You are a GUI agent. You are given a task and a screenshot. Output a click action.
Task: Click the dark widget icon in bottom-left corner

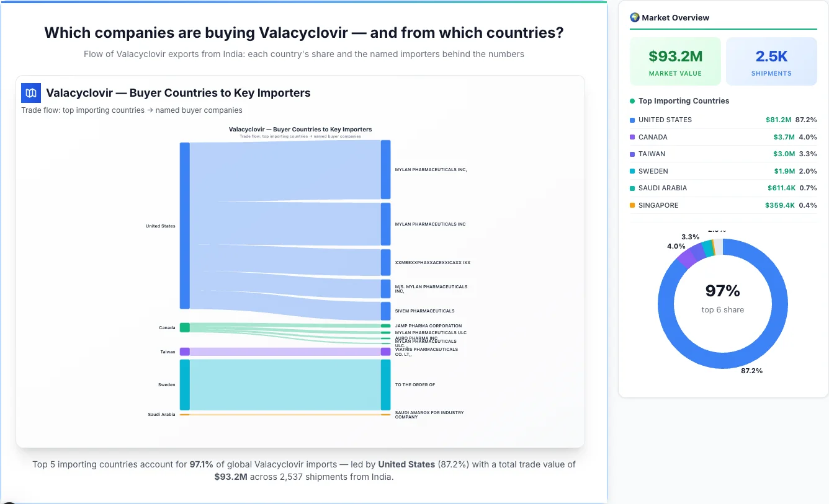click(x=9, y=500)
